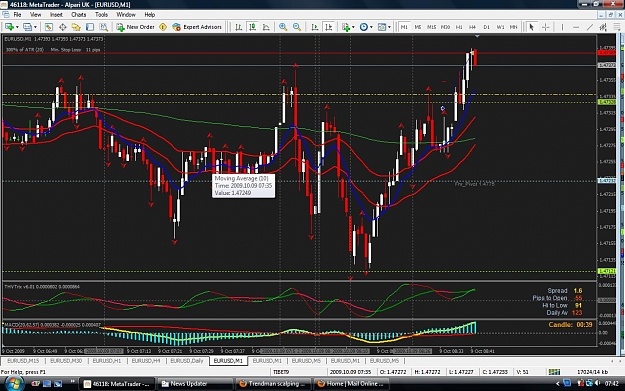Select the horizontal line tool
Image resolution: width=625 pixels, height=391 pixels.
[x=576, y=27]
